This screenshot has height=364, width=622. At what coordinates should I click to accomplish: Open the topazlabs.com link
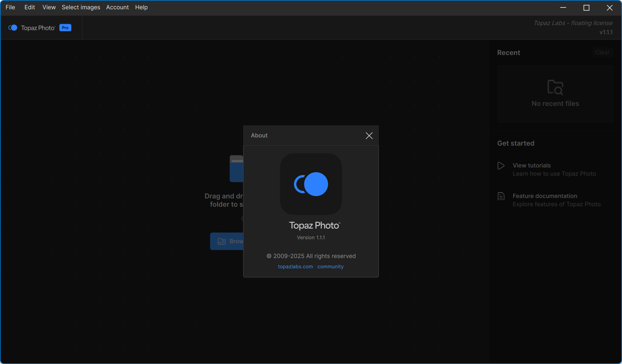(x=295, y=266)
